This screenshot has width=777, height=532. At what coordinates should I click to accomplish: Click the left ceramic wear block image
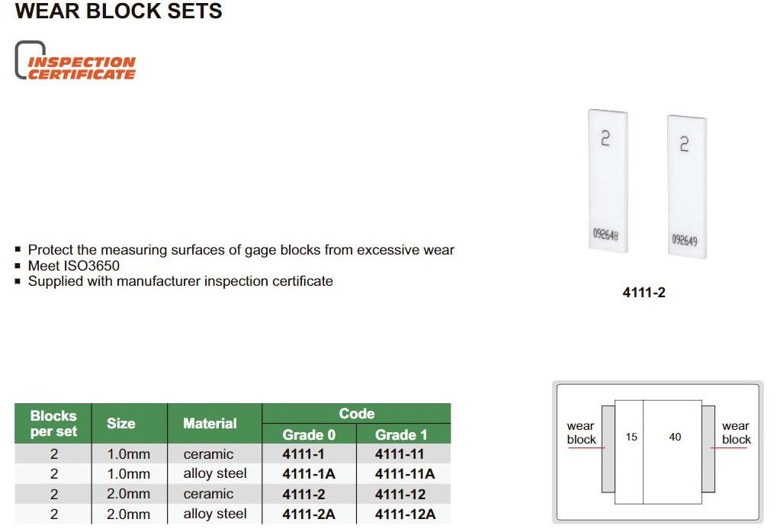pos(606,183)
